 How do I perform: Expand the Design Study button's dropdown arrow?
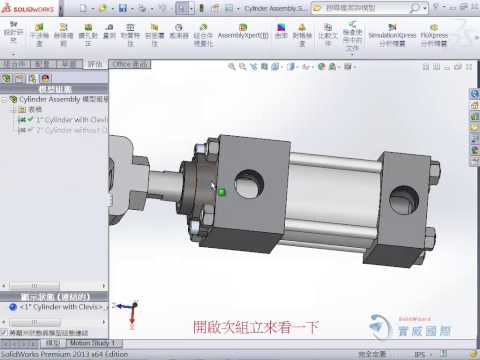13,54
